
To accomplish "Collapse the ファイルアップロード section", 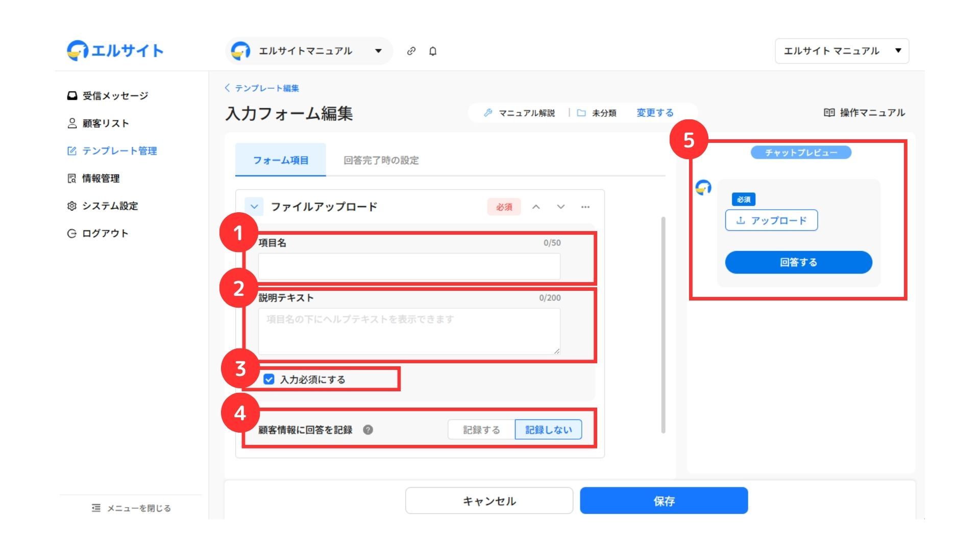I will pos(254,207).
